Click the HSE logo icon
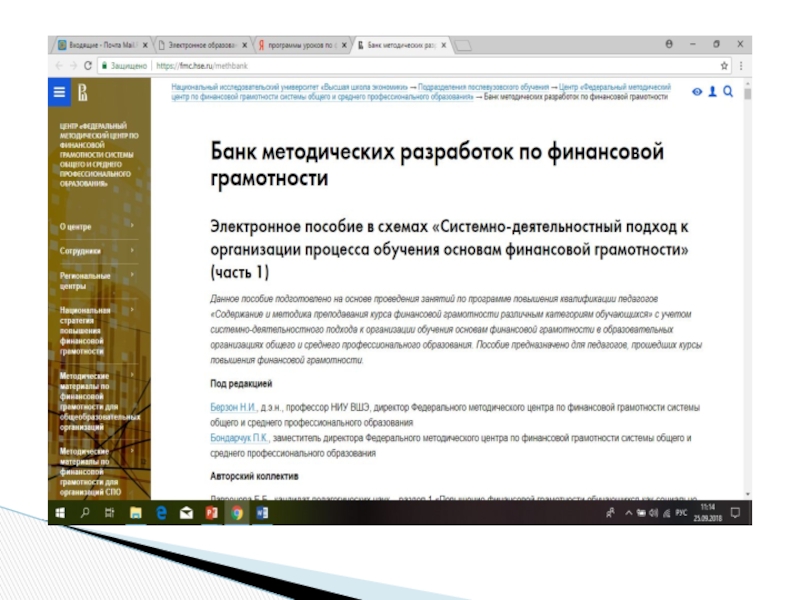Screen dimensions: 800x600 pyautogui.click(x=82, y=93)
